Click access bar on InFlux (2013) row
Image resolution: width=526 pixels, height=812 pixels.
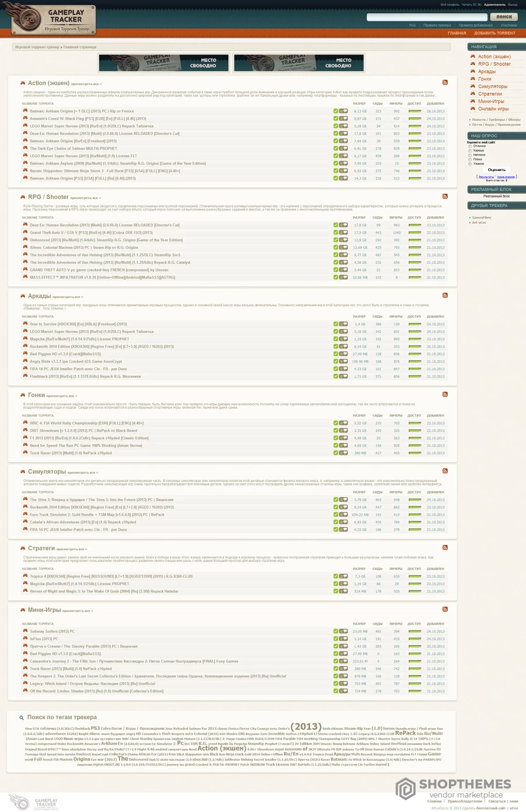click(415, 639)
